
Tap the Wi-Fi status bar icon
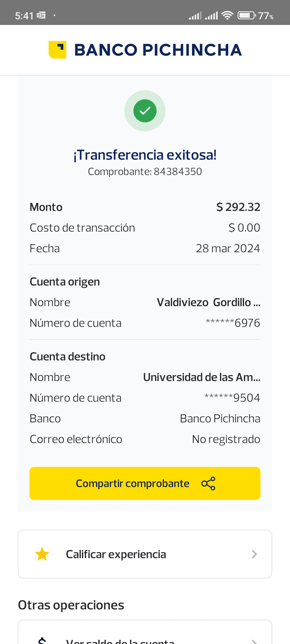(227, 16)
